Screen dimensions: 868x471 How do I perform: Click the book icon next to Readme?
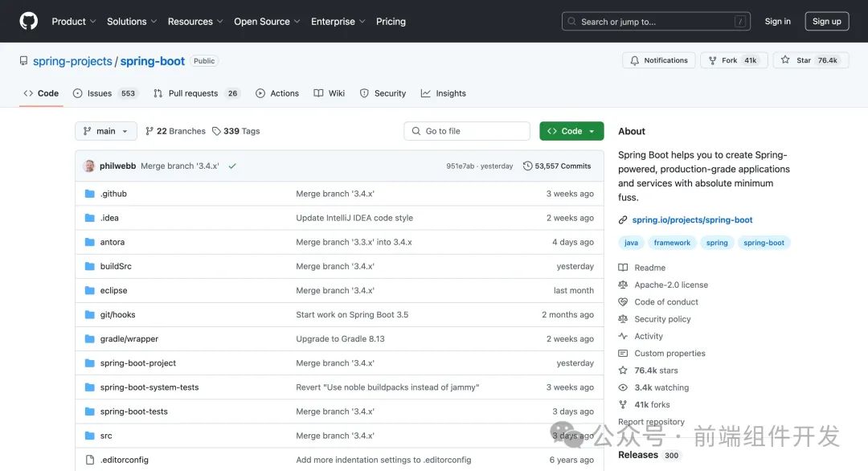click(623, 268)
